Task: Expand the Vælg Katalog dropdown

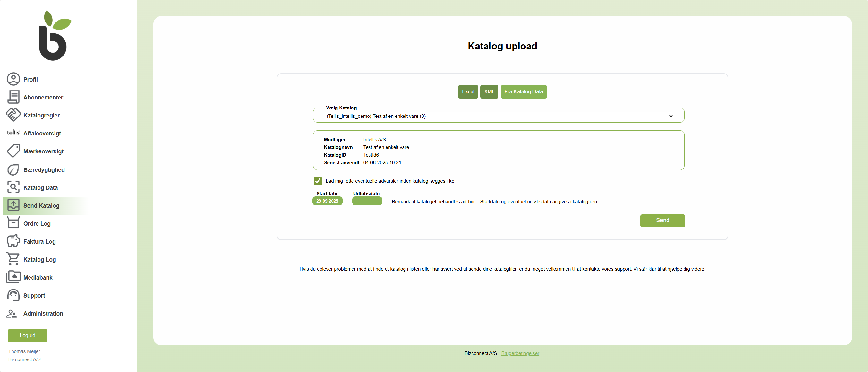Action: point(498,116)
